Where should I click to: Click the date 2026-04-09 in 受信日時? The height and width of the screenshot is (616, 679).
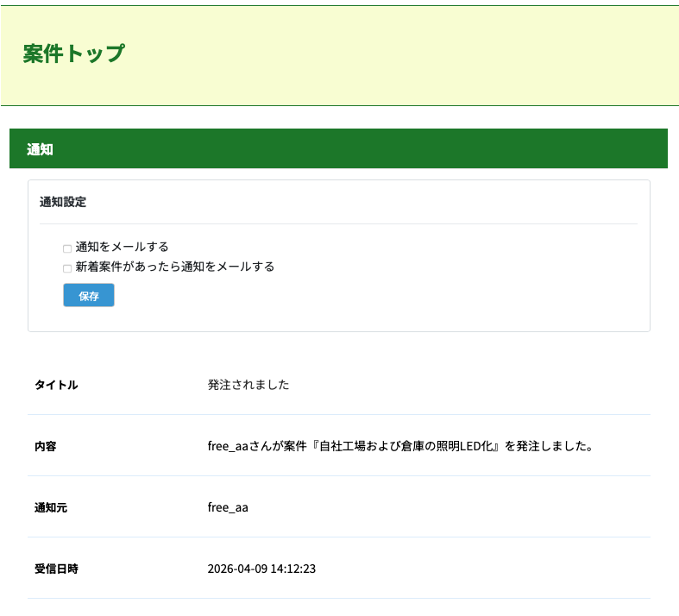(237, 569)
